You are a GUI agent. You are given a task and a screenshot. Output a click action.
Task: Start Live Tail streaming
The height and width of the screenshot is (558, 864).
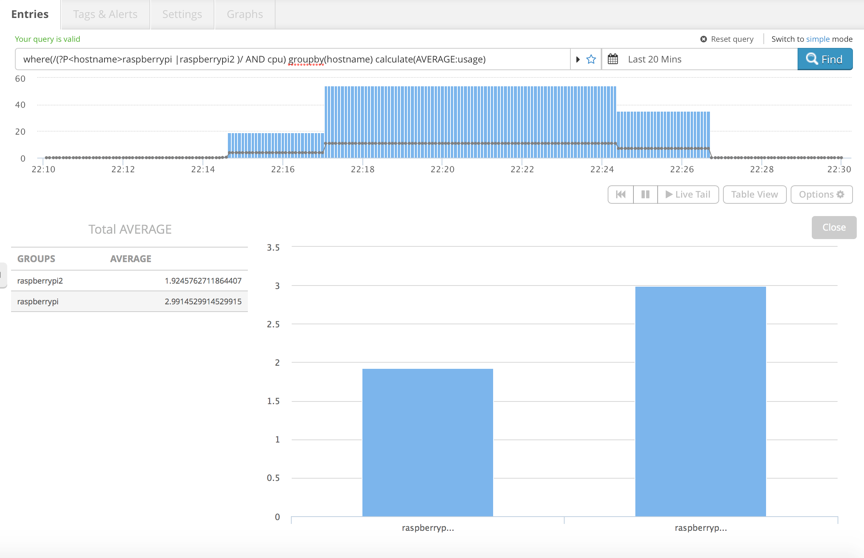pos(688,195)
